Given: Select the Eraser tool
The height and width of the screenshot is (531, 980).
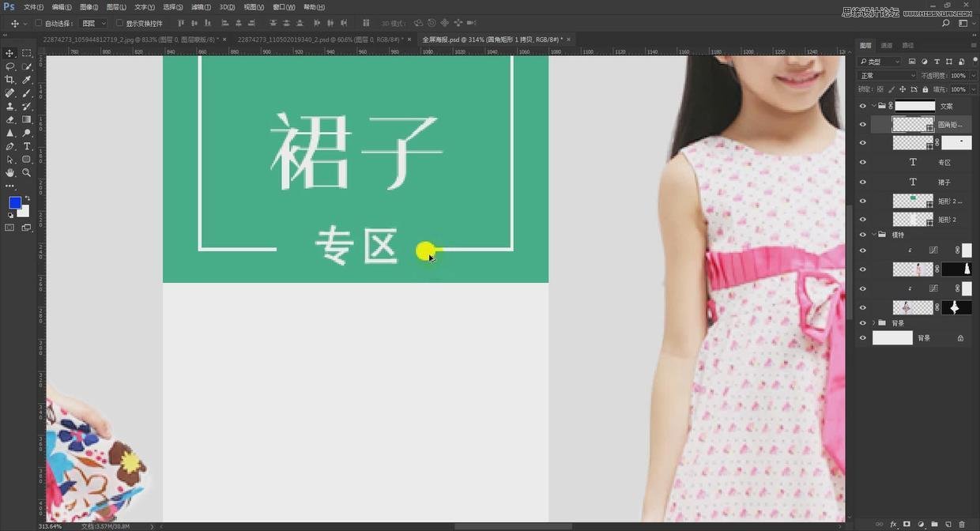Looking at the screenshot, I should point(9,119).
